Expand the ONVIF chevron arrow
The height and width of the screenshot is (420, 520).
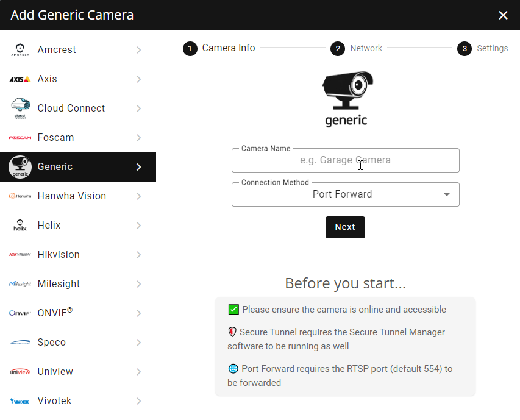[x=139, y=313]
